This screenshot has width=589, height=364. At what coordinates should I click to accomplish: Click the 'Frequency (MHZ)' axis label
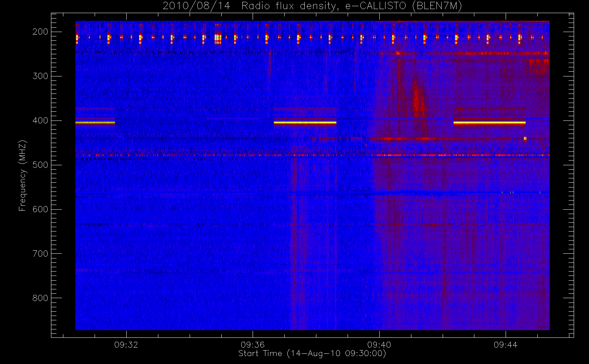click(x=23, y=175)
